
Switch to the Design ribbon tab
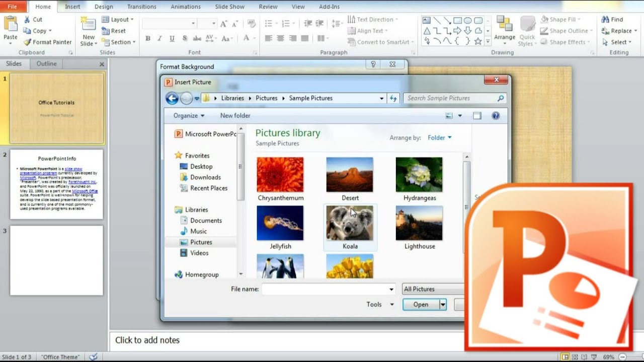pos(104,7)
